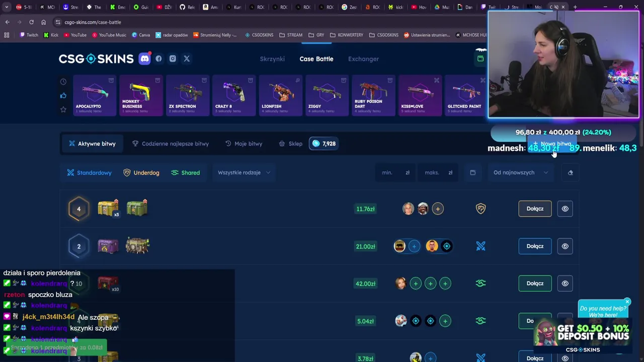Select the thumbs-up best drops icon

[63, 96]
